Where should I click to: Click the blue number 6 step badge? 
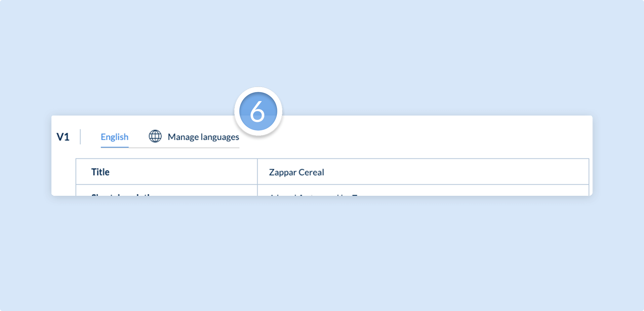(258, 111)
